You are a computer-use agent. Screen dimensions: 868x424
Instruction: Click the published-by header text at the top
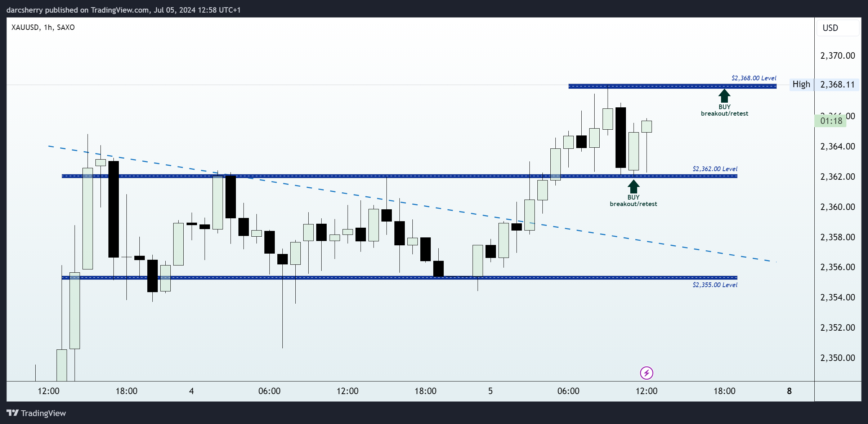click(x=124, y=10)
